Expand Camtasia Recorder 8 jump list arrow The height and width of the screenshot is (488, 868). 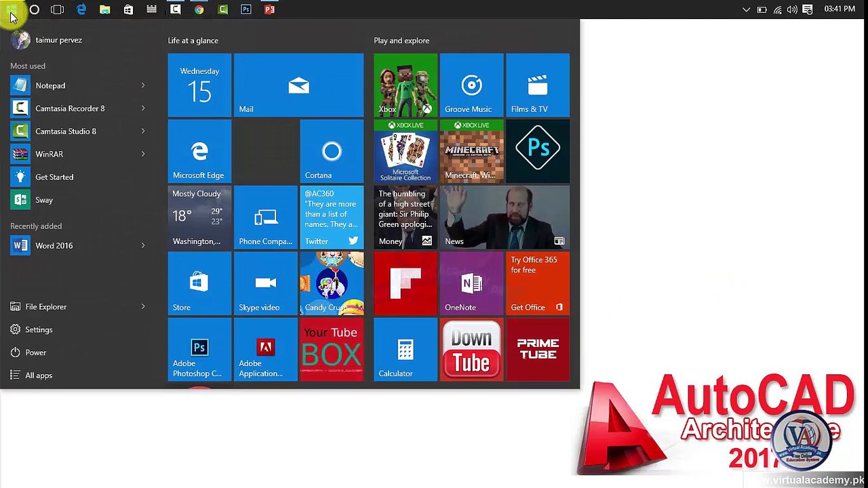click(x=143, y=108)
